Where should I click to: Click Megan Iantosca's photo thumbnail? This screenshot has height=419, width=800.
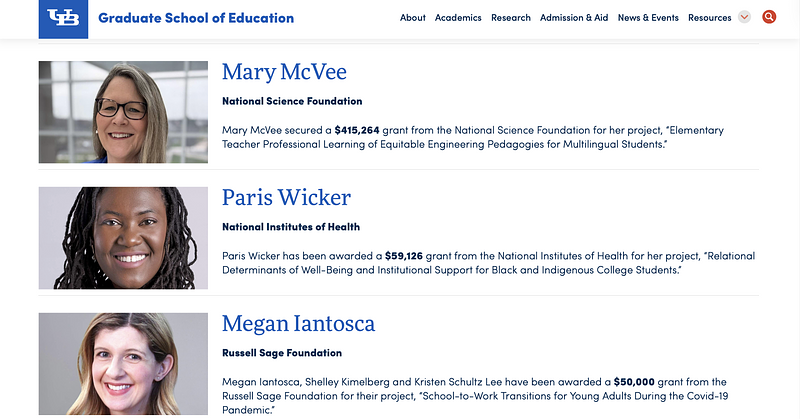pyautogui.click(x=123, y=366)
